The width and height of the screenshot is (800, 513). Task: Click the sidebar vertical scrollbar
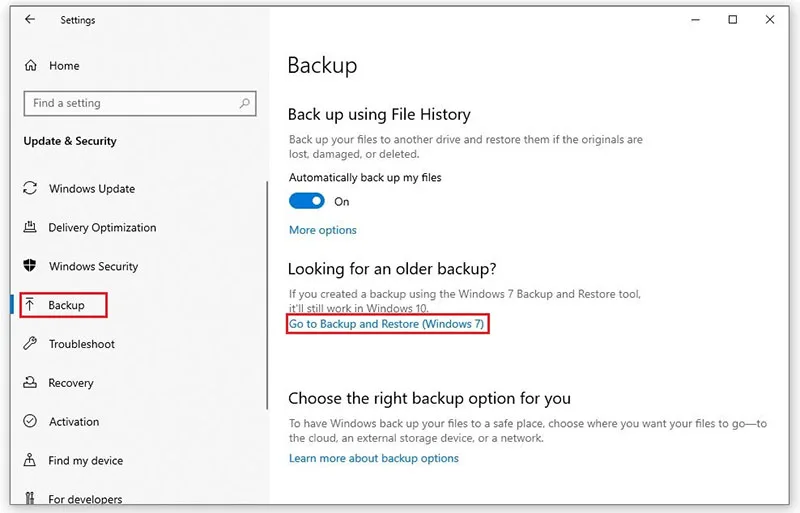[267, 295]
